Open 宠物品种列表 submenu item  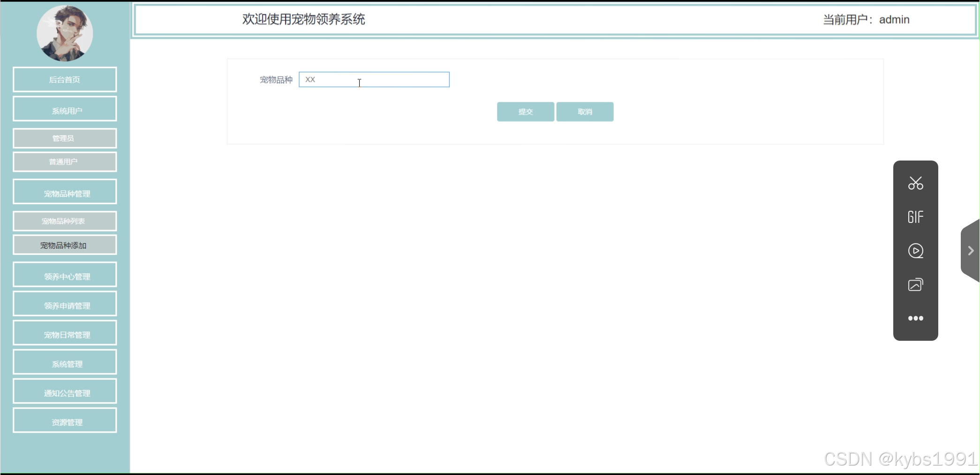click(65, 221)
